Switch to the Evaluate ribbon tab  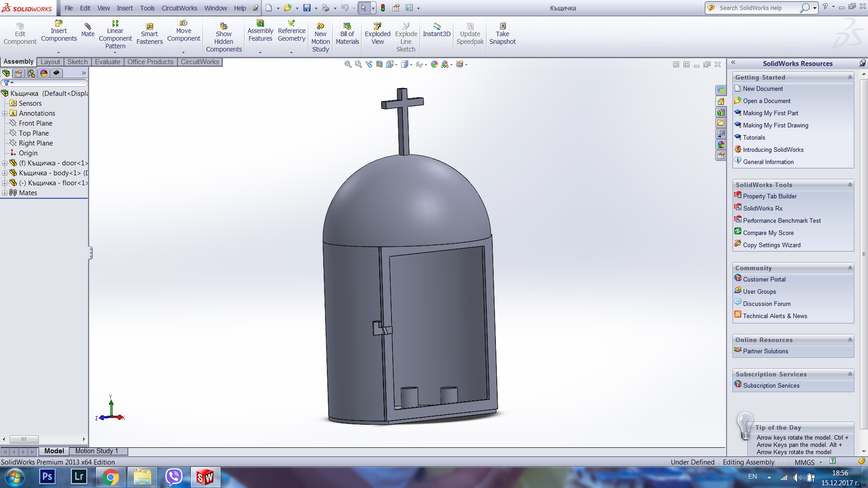[107, 62]
